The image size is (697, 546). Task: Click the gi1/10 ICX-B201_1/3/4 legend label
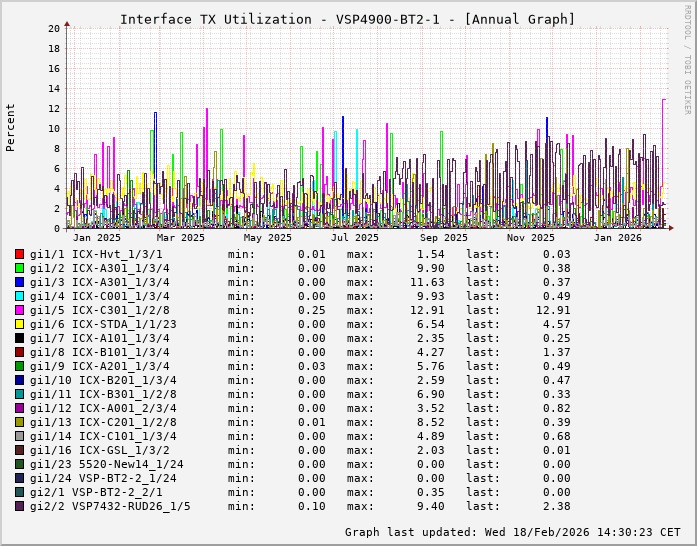click(103, 380)
